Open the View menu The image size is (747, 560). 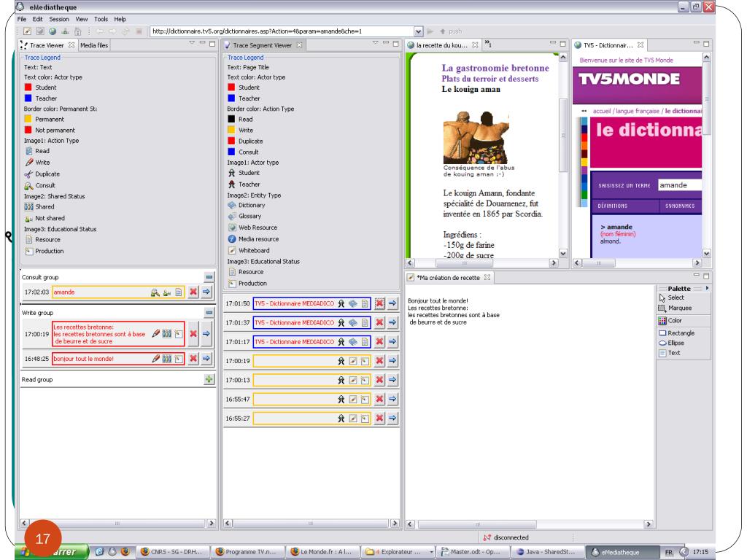82,19
